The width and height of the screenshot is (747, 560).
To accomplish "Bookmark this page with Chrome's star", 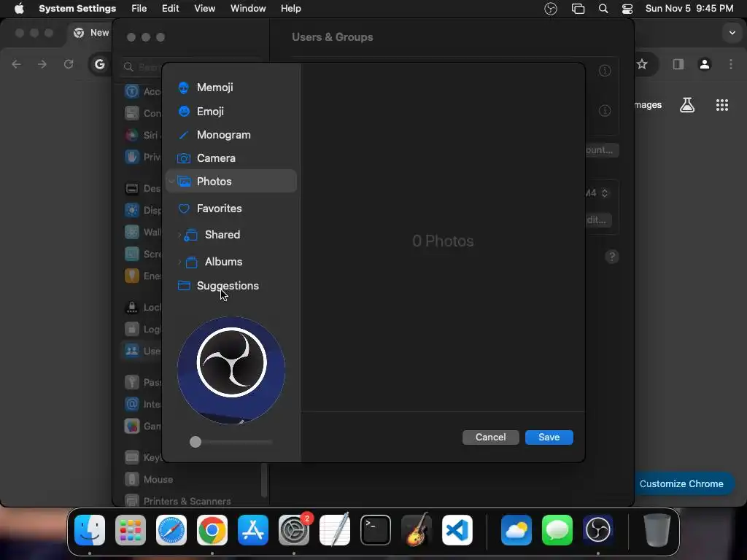I will coord(642,64).
